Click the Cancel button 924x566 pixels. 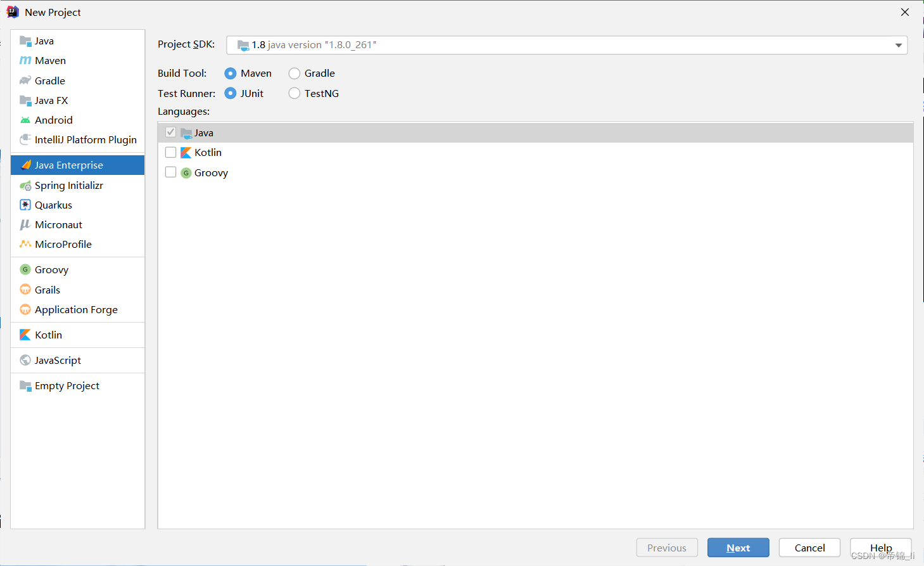click(x=809, y=548)
